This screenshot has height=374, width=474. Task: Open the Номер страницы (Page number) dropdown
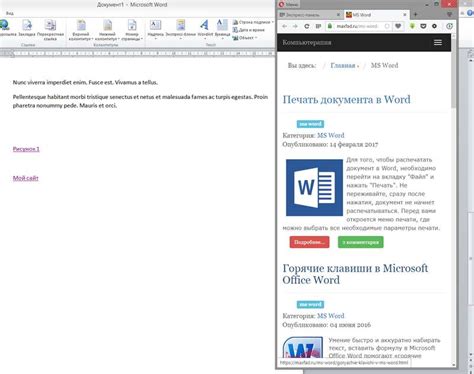click(132, 30)
